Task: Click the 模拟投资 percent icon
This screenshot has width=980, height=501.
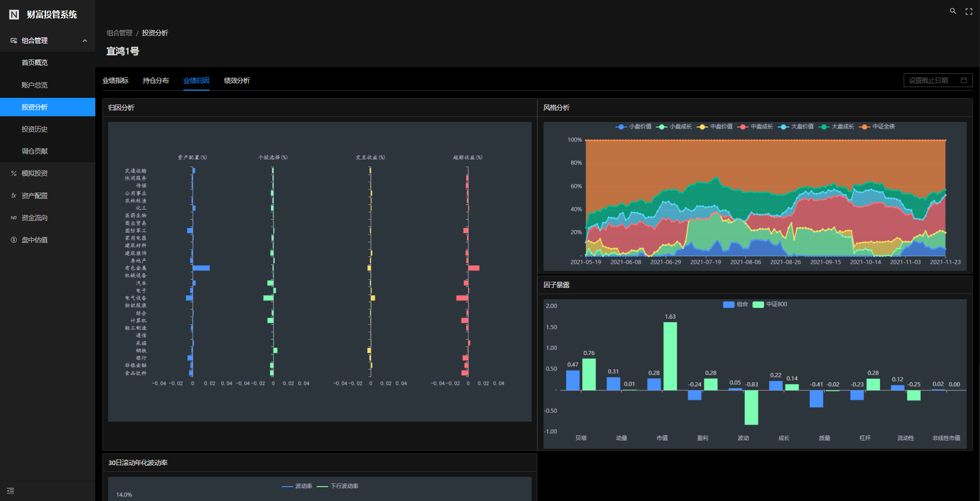Action: (x=14, y=174)
